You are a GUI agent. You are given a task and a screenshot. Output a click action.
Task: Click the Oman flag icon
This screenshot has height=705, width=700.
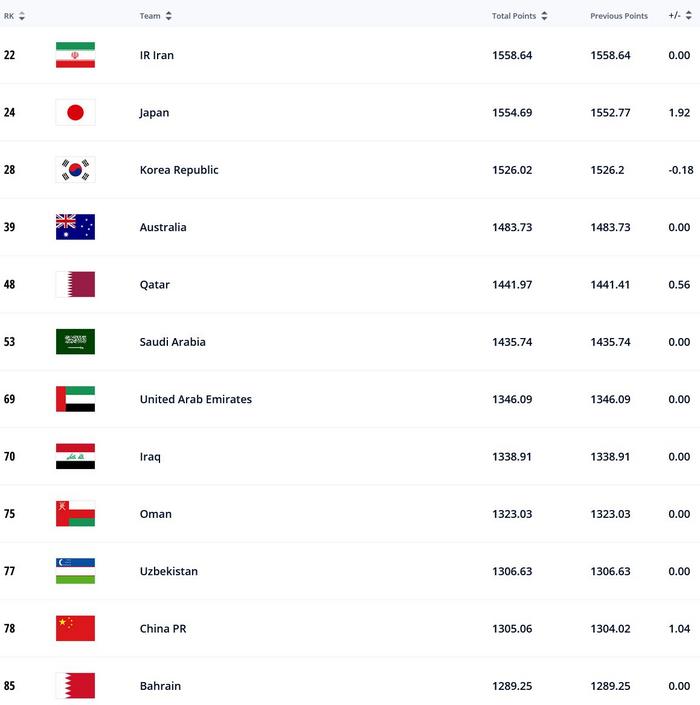coord(75,514)
